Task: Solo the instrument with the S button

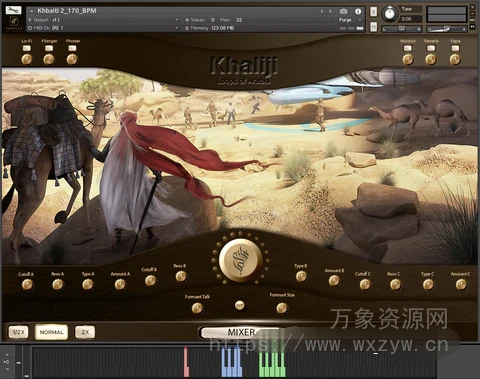Action: [x=374, y=12]
